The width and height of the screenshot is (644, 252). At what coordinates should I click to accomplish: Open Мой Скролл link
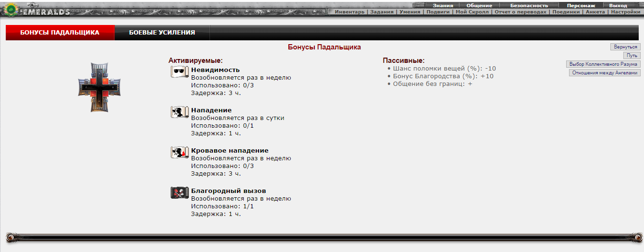click(x=472, y=12)
